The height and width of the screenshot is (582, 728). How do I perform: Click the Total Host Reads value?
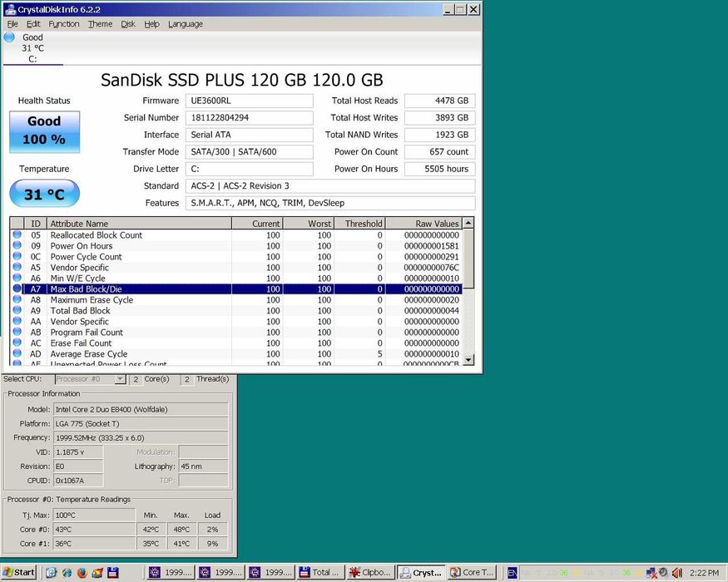coord(439,101)
